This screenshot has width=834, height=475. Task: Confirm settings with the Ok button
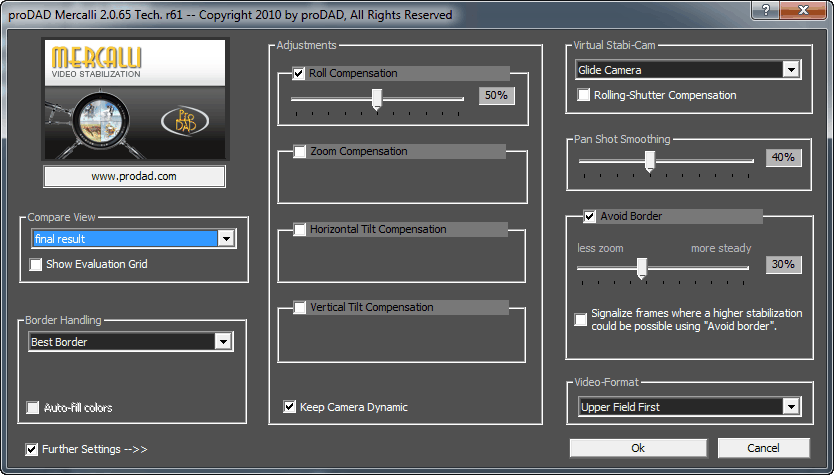click(638, 448)
